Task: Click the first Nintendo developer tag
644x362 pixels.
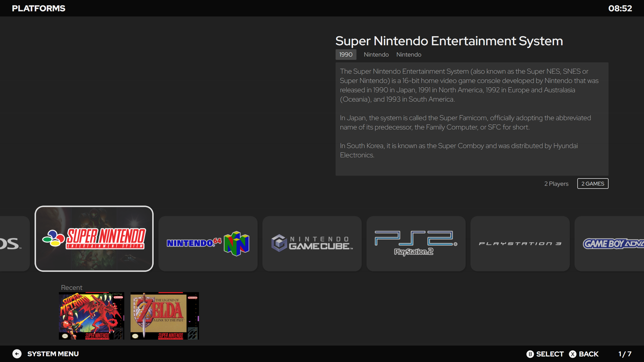Action: [376, 55]
